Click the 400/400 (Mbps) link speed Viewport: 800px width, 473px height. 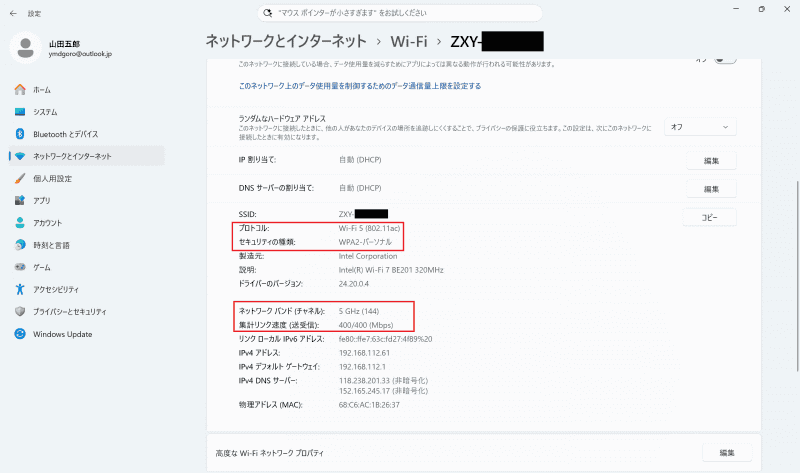coord(366,325)
